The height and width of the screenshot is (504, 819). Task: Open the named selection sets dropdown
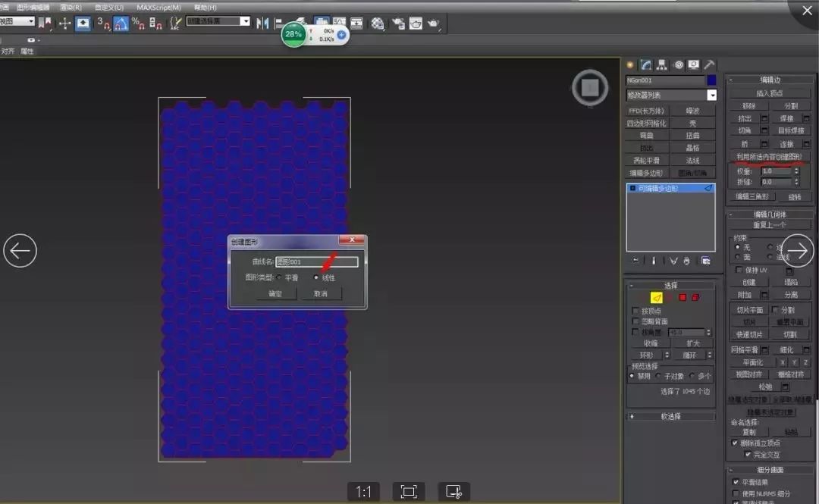[x=245, y=21]
